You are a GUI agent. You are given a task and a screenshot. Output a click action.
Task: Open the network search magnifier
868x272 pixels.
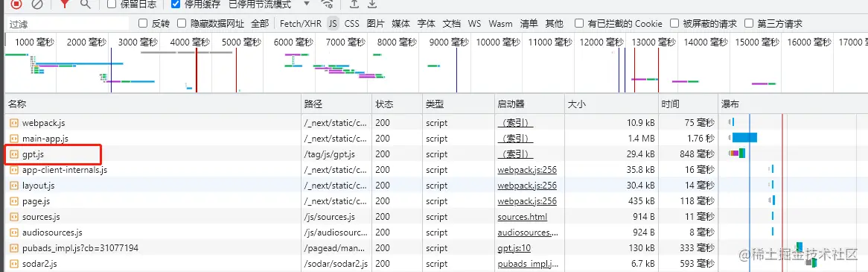pos(85,4)
